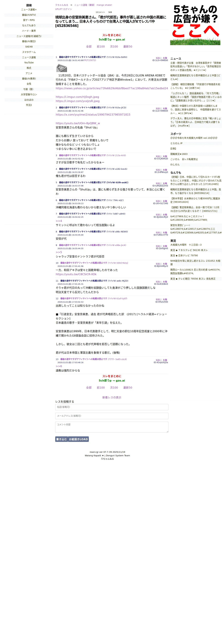Focus the 名前(省略可) name field
The image size is (222, 644).
pos(112,407)
